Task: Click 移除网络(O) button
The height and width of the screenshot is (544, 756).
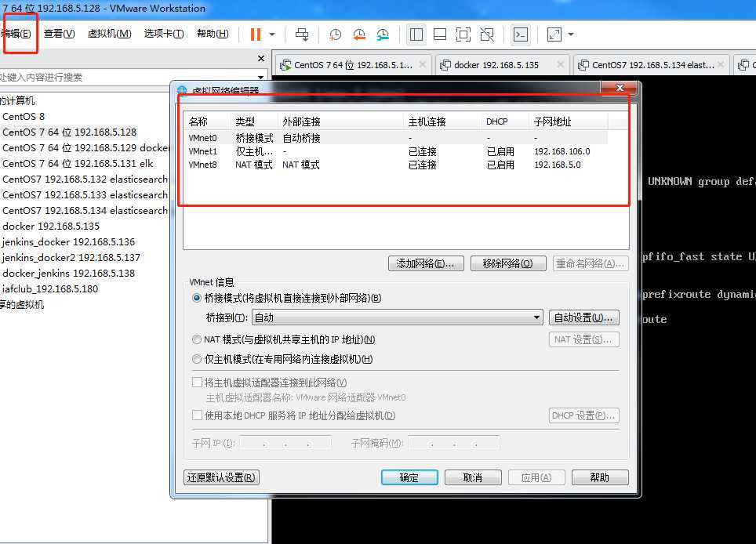Action: coord(508,263)
